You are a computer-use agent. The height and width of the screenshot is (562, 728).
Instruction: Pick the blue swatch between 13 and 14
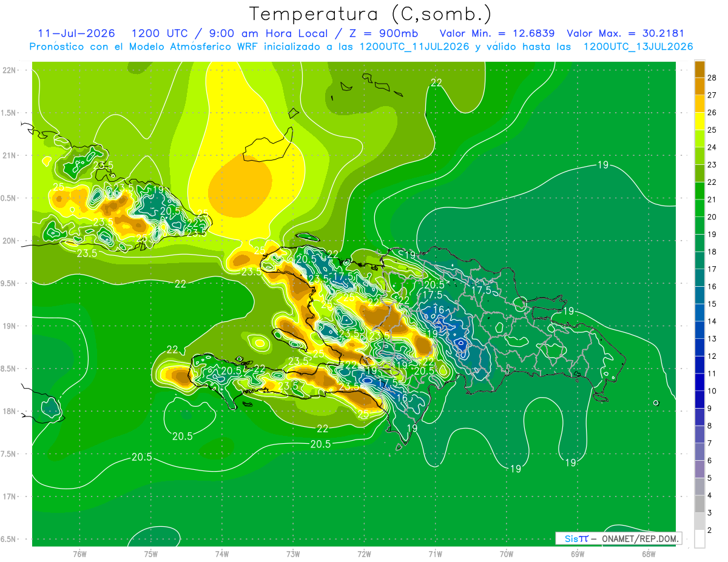[x=699, y=330]
